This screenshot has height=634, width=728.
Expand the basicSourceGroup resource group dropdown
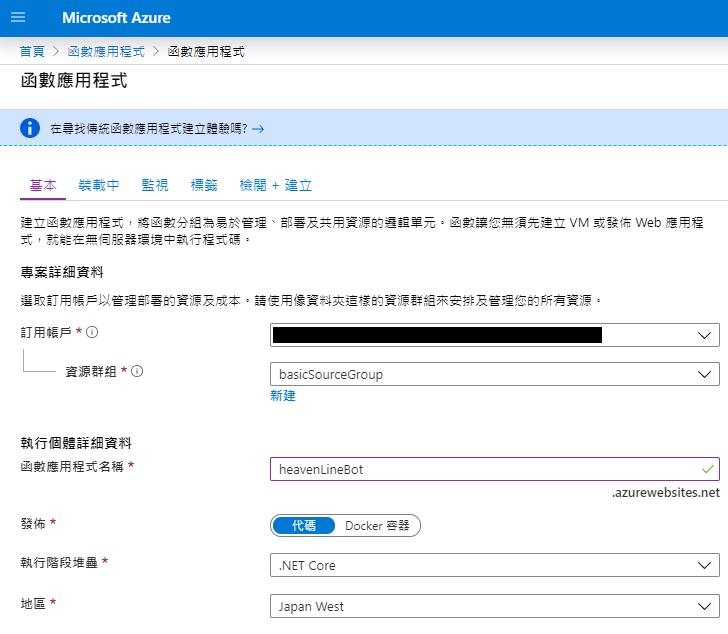click(494, 374)
